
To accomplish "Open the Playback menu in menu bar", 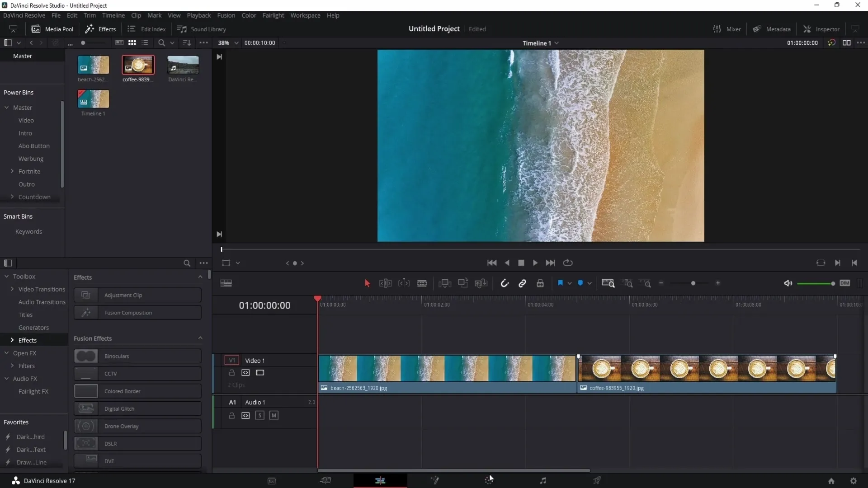I will (198, 15).
